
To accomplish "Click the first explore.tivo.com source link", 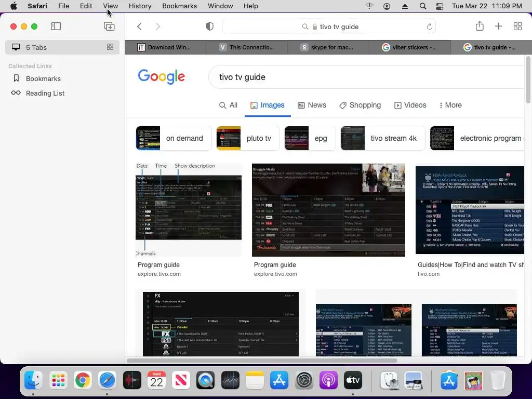I will 159,274.
